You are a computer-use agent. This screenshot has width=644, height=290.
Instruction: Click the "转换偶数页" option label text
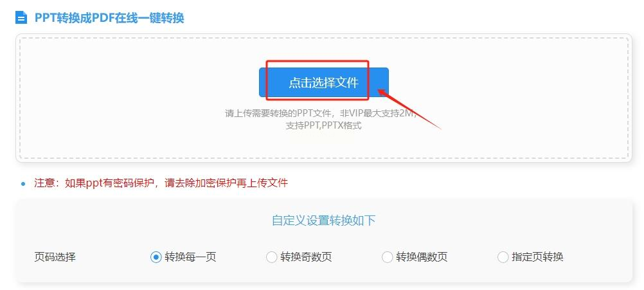[422, 258]
